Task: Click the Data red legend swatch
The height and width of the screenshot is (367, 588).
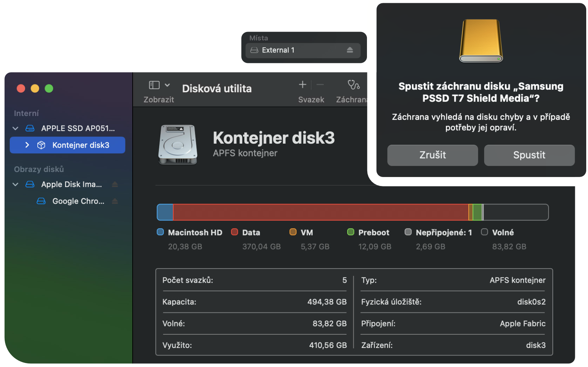Action: point(235,232)
